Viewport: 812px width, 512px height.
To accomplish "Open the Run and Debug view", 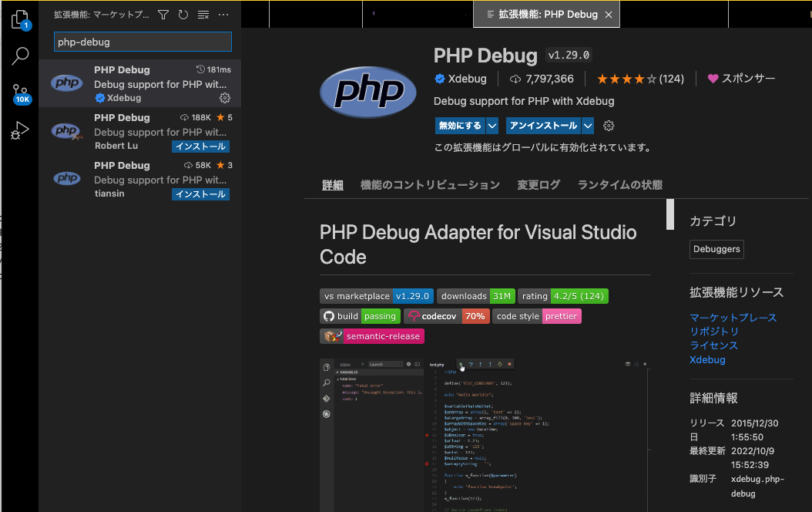I will [x=19, y=130].
